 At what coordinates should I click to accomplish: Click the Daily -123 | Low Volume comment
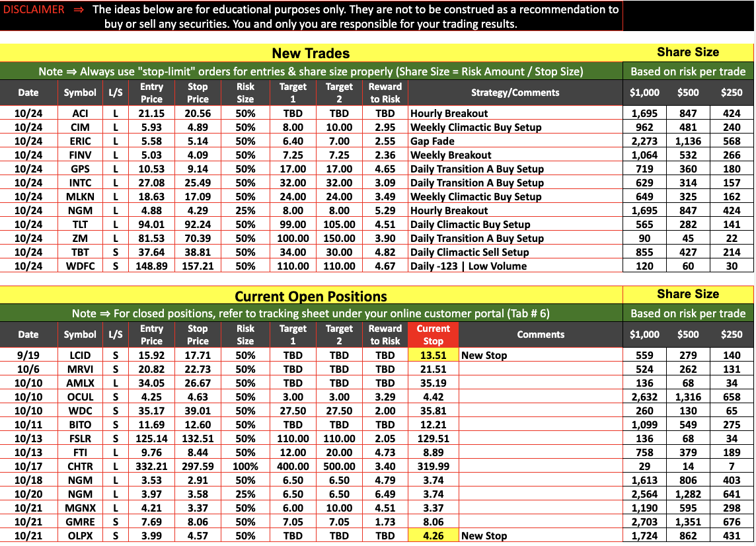[468, 266]
